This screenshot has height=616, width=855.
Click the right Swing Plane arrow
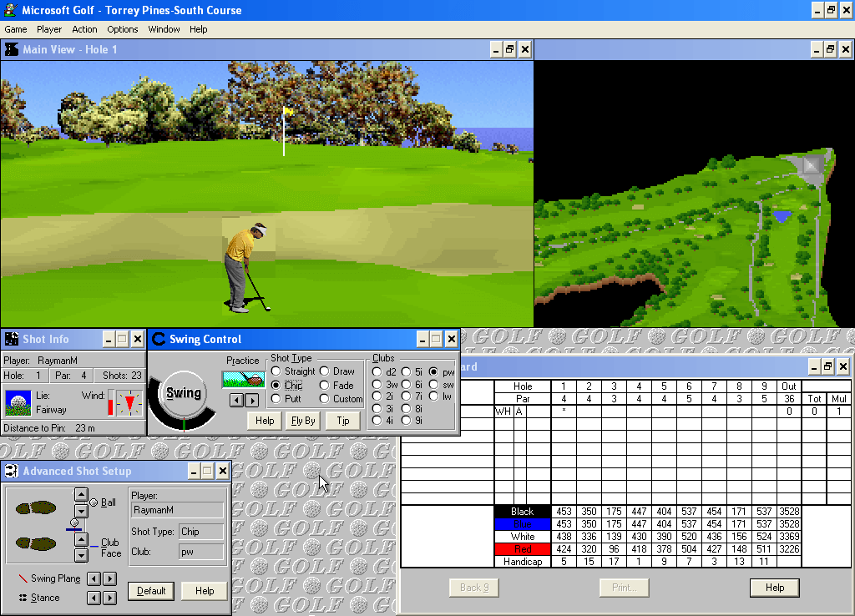pyautogui.click(x=109, y=578)
